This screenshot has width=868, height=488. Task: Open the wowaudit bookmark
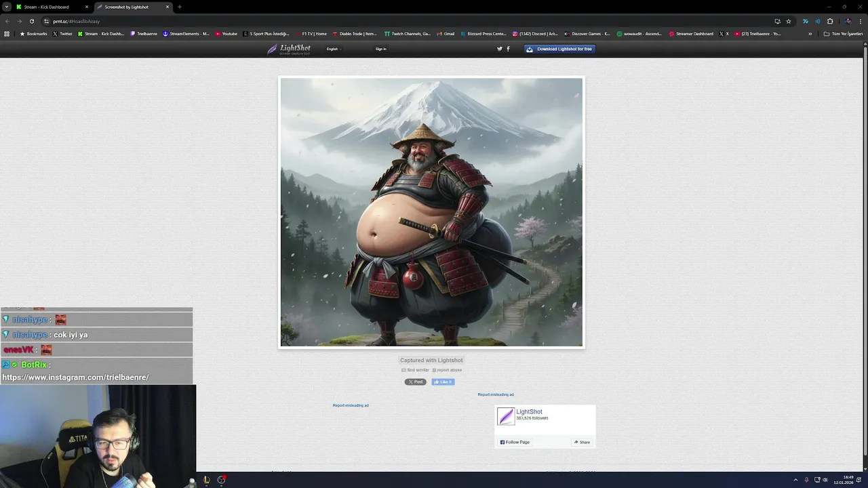click(639, 33)
